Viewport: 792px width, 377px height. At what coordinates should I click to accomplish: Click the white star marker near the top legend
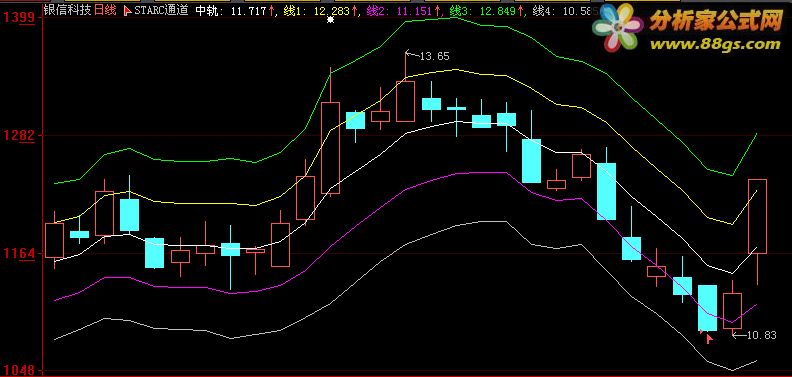pyautogui.click(x=330, y=20)
